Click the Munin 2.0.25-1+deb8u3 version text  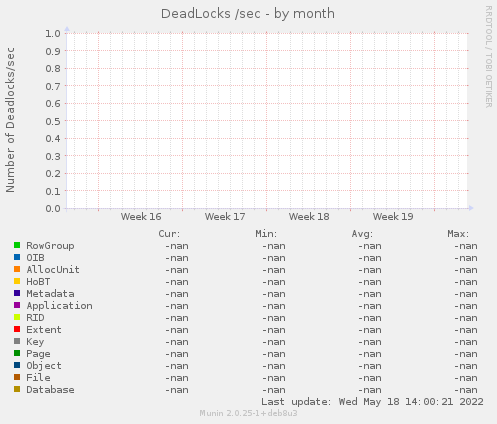pyautogui.click(x=248, y=413)
